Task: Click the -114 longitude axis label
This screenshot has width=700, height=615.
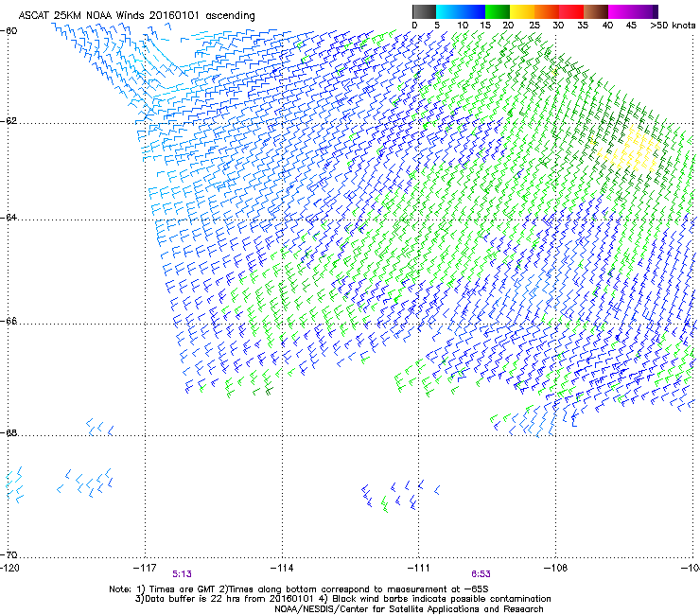Action: [282, 568]
